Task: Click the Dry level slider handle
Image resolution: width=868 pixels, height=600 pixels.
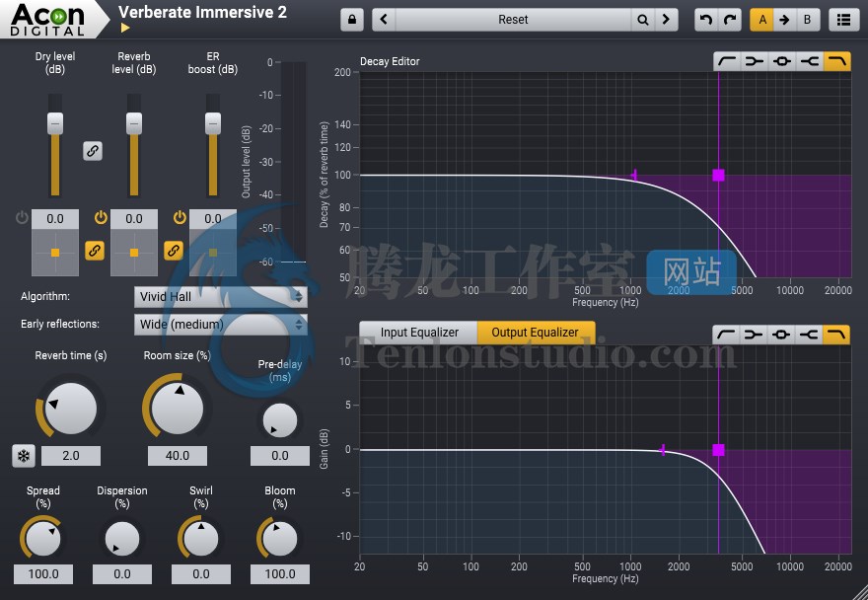Action: pos(55,123)
